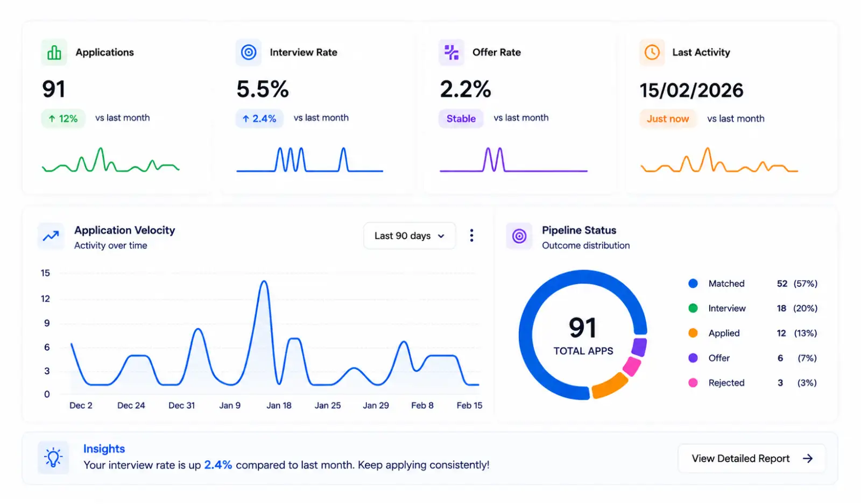This screenshot has height=504, width=861.
Task: Click the chevron in the date range selector
Action: (x=441, y=236)
